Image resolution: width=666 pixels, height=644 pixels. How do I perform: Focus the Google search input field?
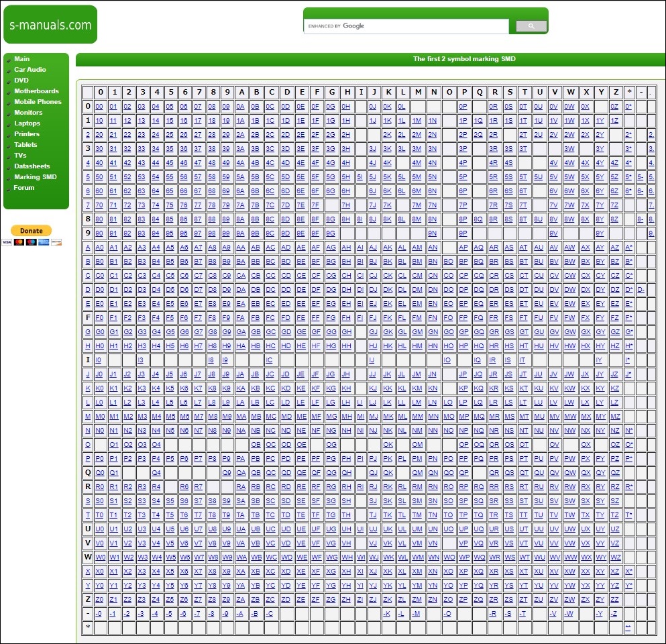pos(406,26)
